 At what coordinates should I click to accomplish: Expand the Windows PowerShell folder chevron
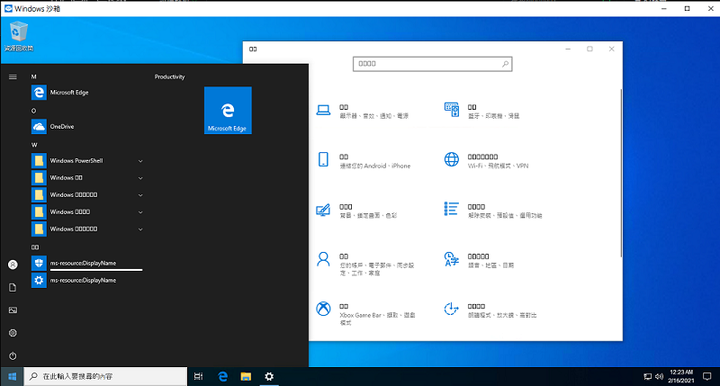click(141, 161)
